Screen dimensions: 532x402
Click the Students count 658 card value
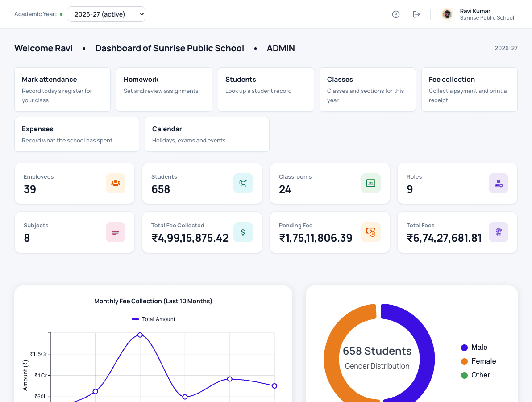coord(161,189)
